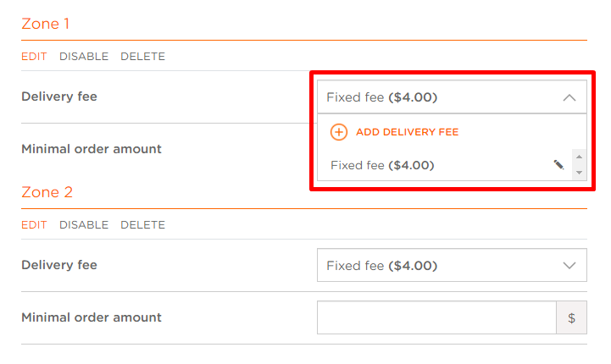Click Zone 1 Minimal order amount label
The height and width of the screenshot is (364, 611).
pos(92,149)
